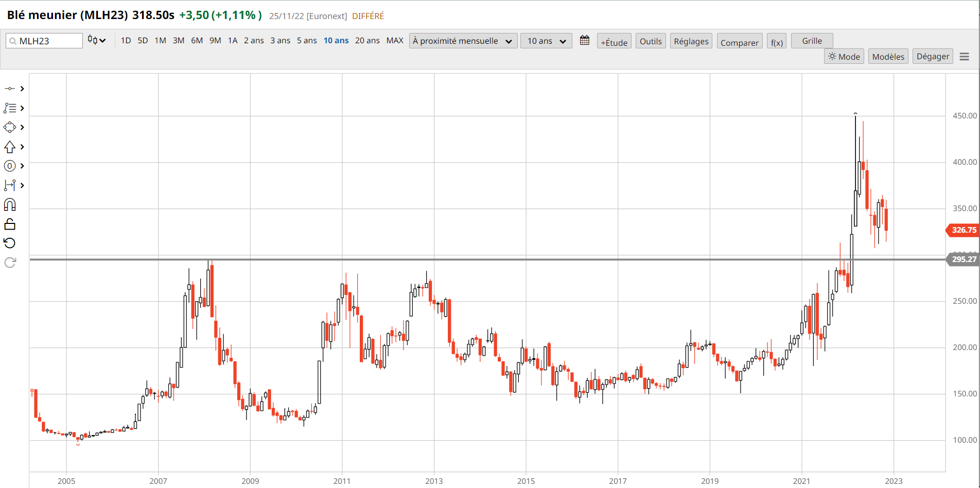Select the polygon shape drawing tool

click(10, 127)
